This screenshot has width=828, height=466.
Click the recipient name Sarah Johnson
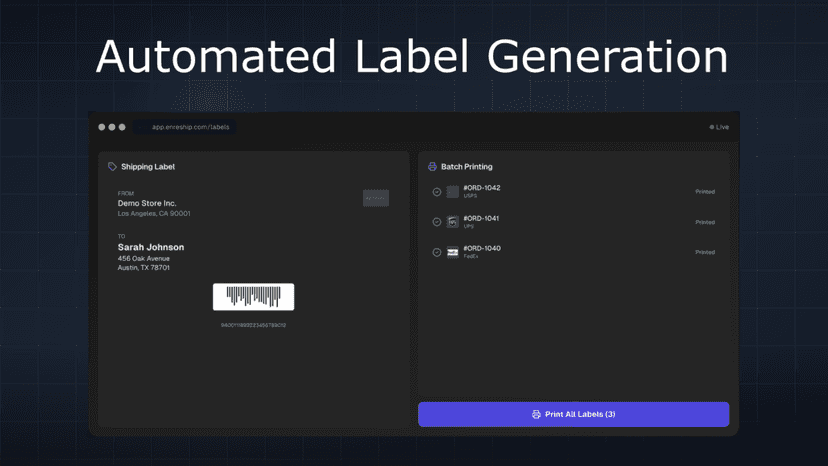(x=151, y=247)
